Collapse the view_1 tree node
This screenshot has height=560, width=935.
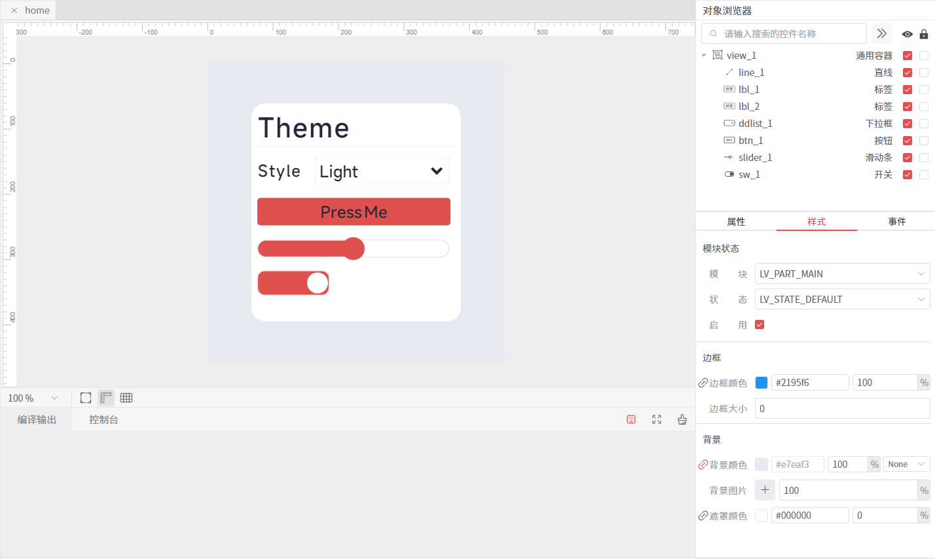point(704,56)
